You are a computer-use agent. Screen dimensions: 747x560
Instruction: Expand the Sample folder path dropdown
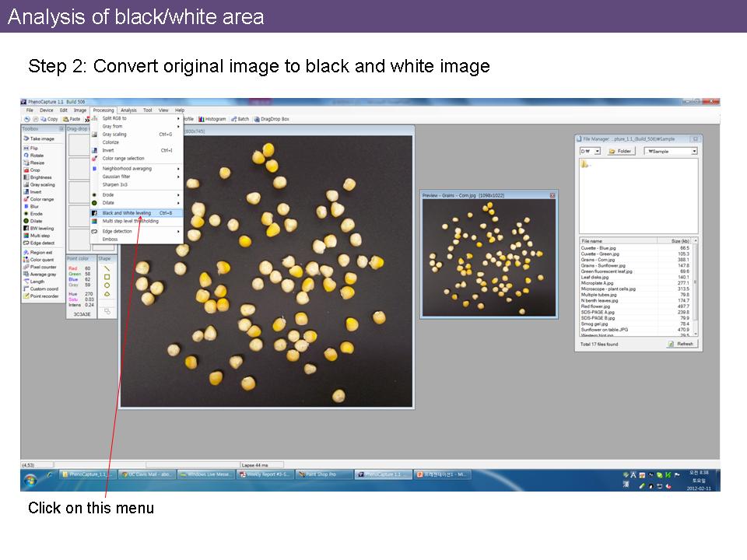(x=694, y=151)
